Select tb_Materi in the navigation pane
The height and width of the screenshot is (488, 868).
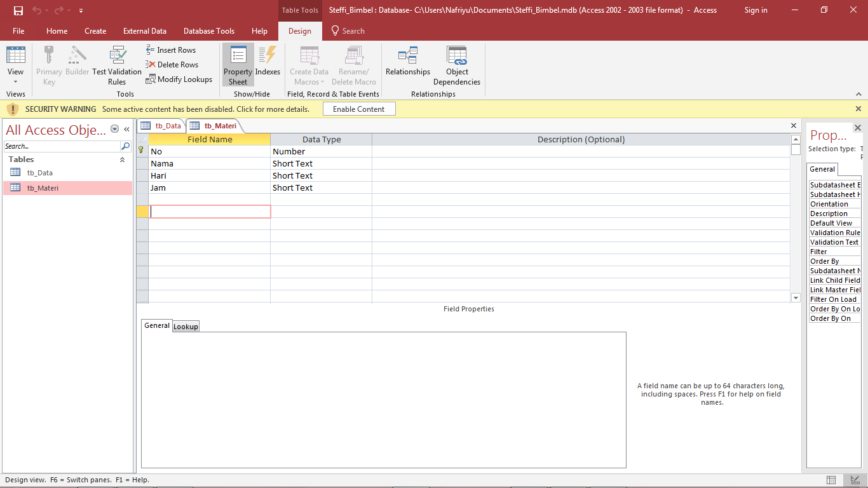(67, 188)
